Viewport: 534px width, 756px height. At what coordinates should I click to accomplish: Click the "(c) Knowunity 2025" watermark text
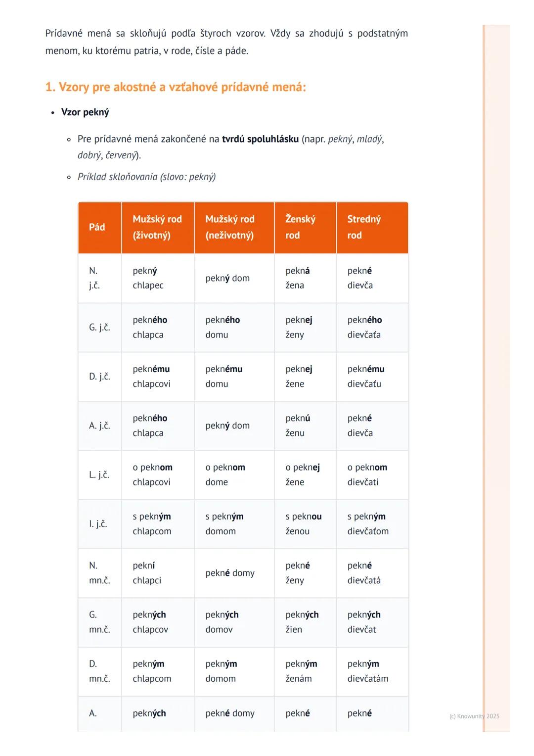(474, 716)
